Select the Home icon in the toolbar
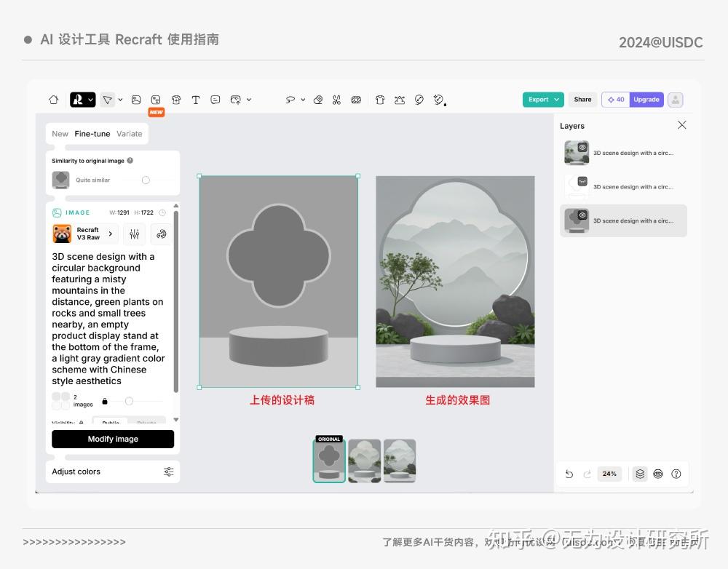This screenshot has width=728, height=569. click(x=53, y=99)
